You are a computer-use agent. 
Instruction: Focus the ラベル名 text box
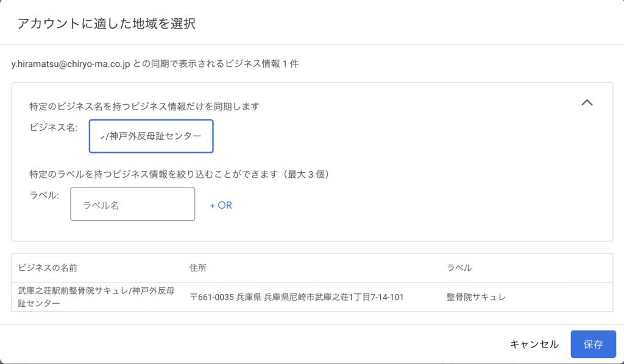click(132, 205)
